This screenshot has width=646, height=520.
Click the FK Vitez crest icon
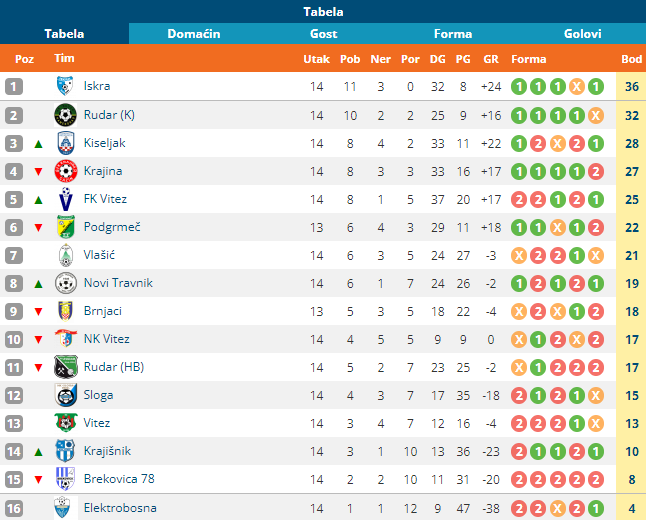[66, 199]
